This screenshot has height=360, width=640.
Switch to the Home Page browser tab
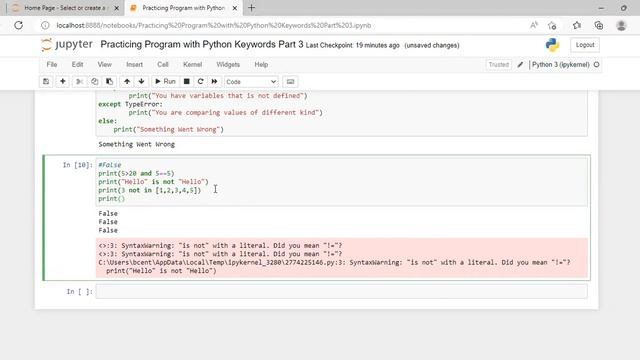coord(65,8)
